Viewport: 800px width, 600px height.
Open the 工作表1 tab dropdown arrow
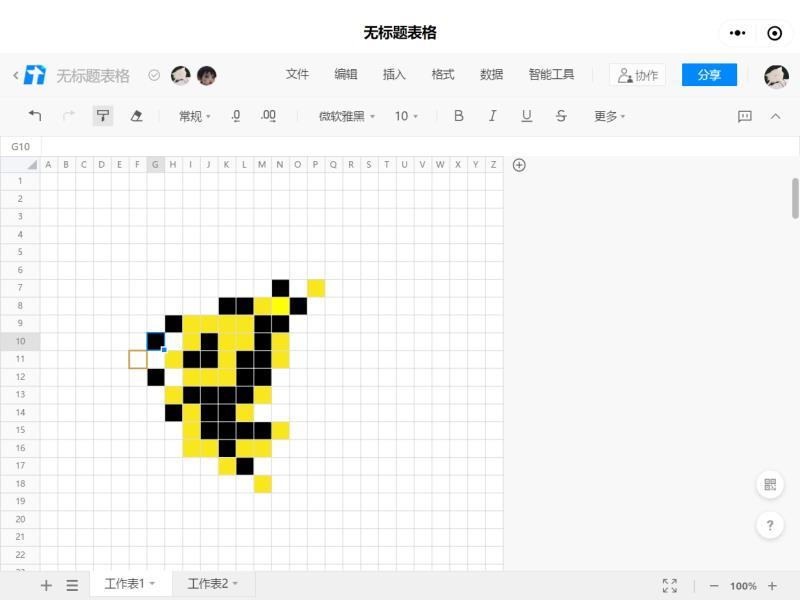tap(153, 583)
